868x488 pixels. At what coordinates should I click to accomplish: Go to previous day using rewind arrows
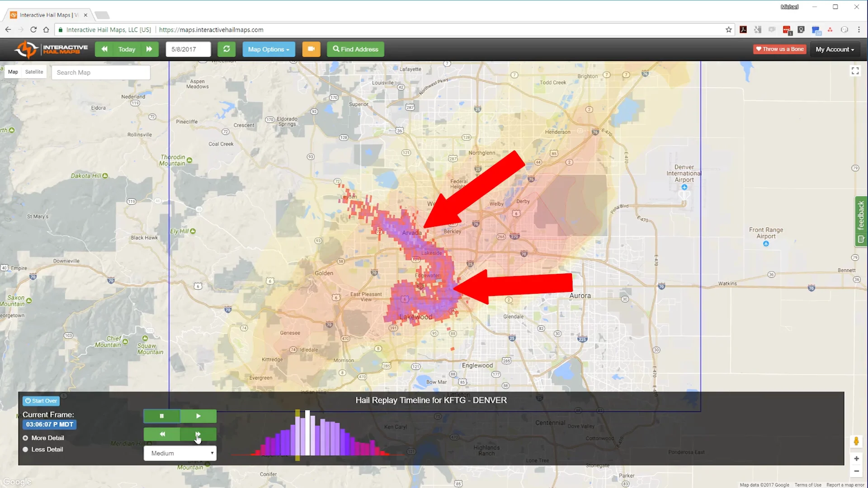click(104, 49)
